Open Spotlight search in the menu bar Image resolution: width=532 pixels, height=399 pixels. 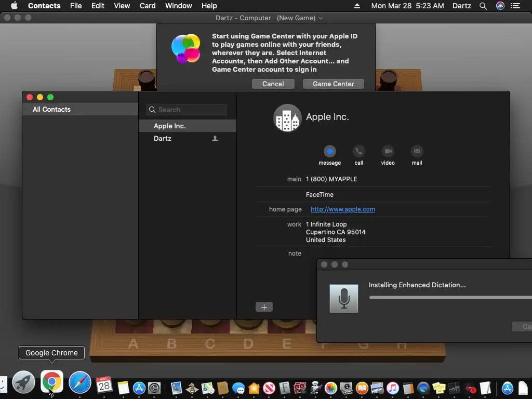coord(483,6)
